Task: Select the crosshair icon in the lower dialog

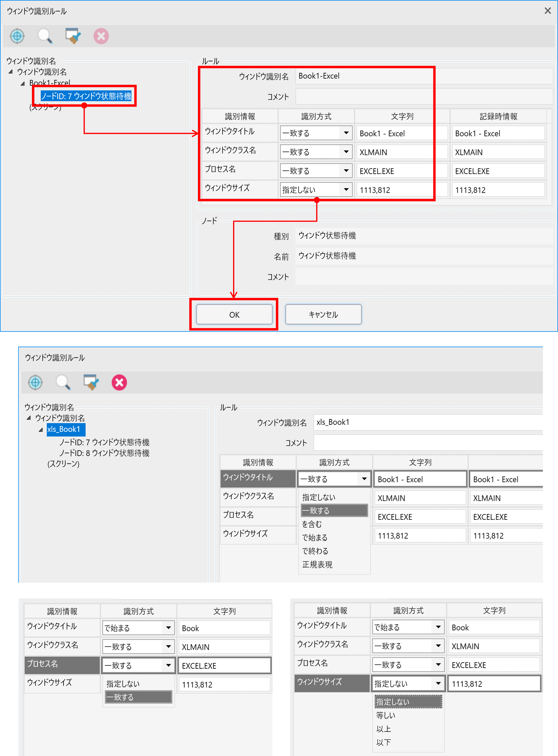Action: point(35,382)
